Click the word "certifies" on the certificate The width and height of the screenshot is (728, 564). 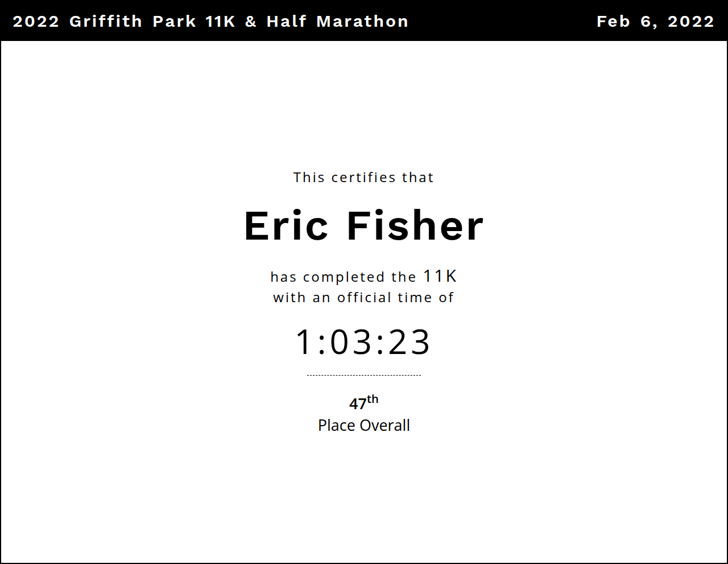tap(363, 178)
